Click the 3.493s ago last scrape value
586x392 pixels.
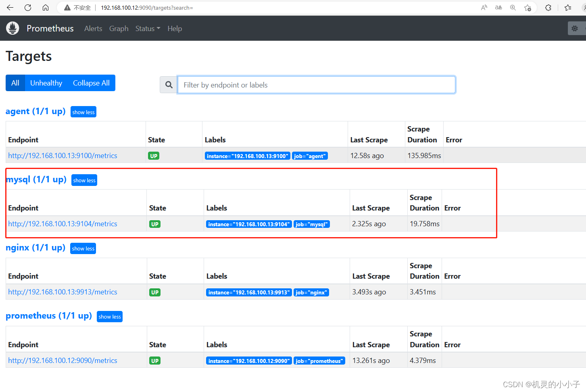point(369,292)
